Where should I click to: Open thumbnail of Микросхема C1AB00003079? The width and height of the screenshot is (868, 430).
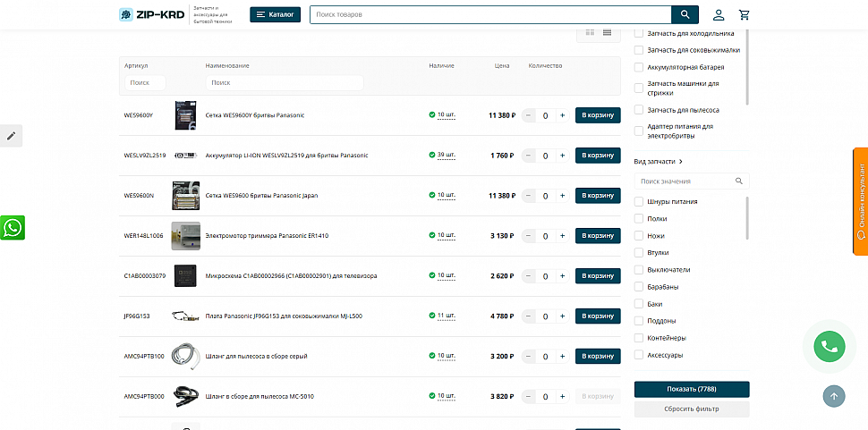[185, 276]
